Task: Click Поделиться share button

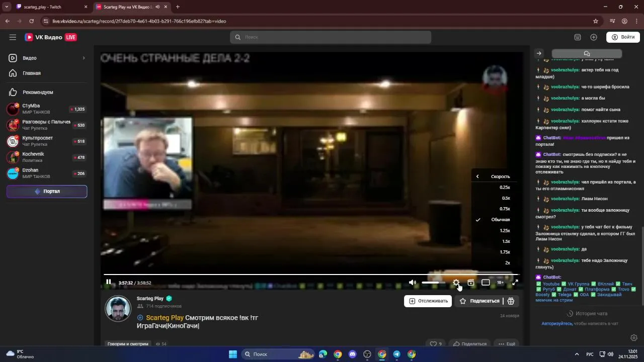Action: coord(470,344)
